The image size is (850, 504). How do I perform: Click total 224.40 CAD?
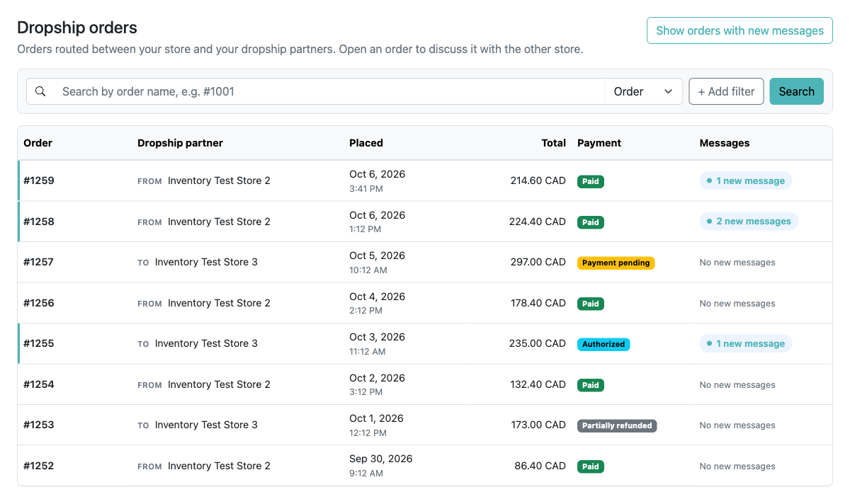(x=538, y=222)
